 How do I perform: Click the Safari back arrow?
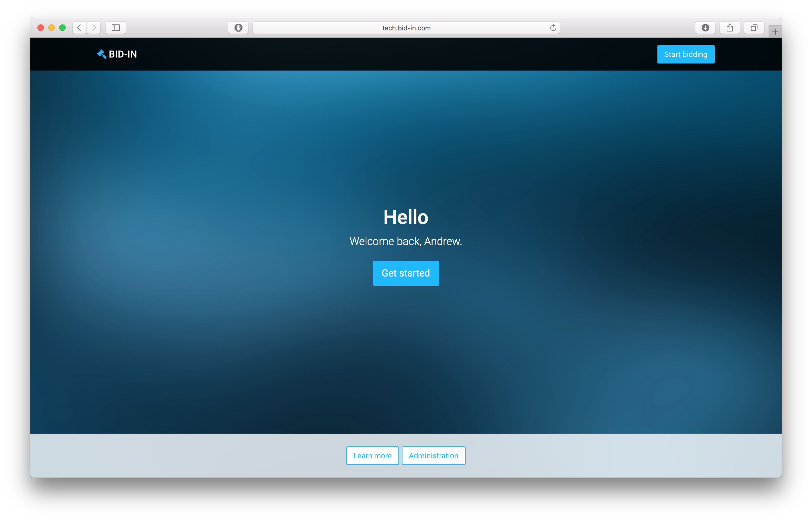[x=79, y=28]
